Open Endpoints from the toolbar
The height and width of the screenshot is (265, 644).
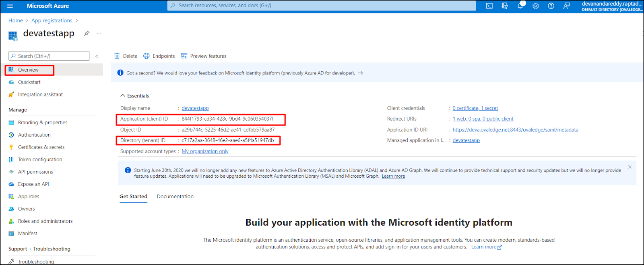tap(159, 56)
